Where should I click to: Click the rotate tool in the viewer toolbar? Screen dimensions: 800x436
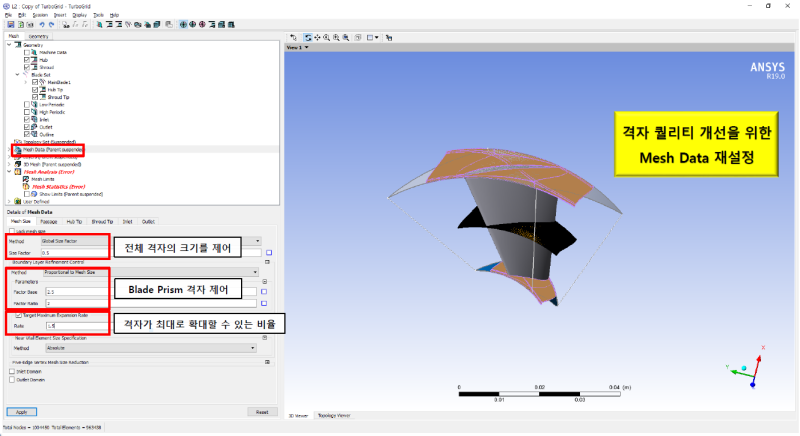(308, 38)
